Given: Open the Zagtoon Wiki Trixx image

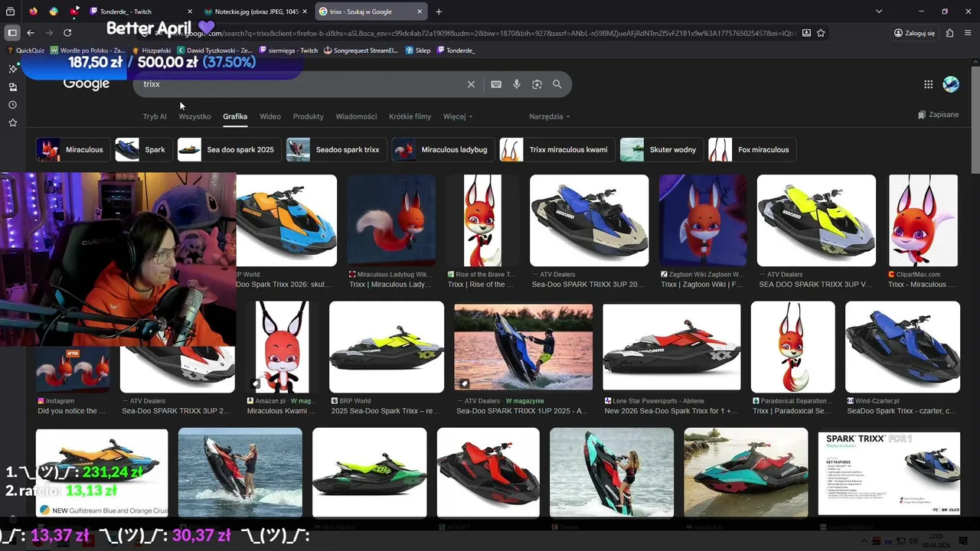Looking at the screenshot, I should click(703, 220).
